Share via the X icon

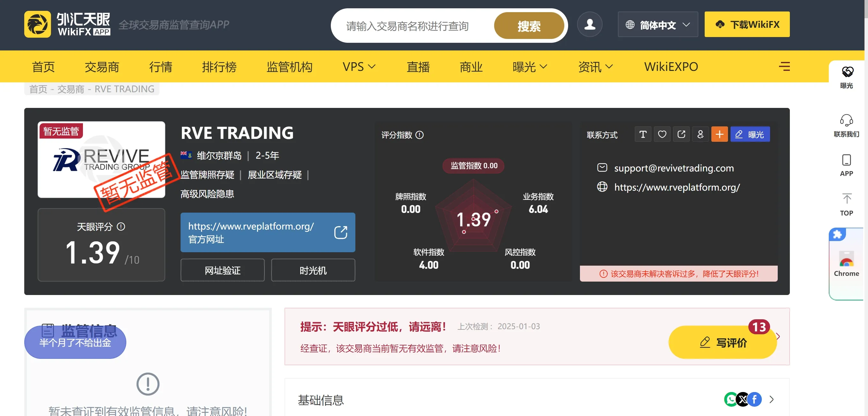[x=743, y=399]
